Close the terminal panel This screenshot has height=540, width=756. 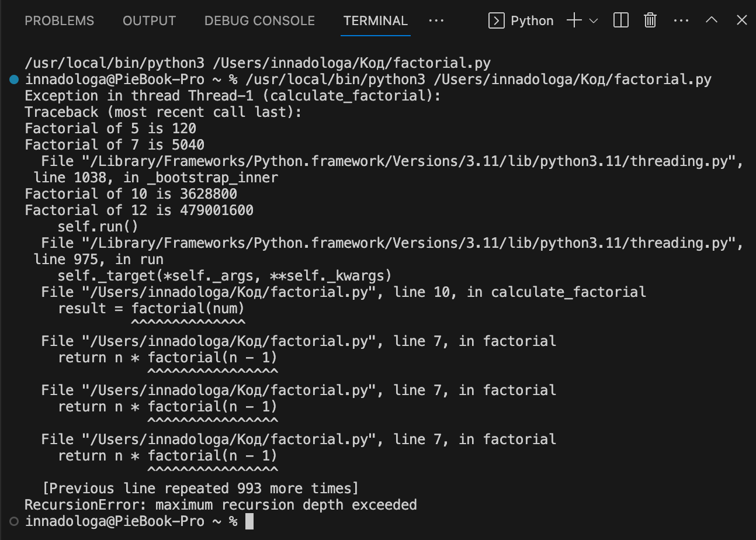pyautogui.click(x=742, y=20)
